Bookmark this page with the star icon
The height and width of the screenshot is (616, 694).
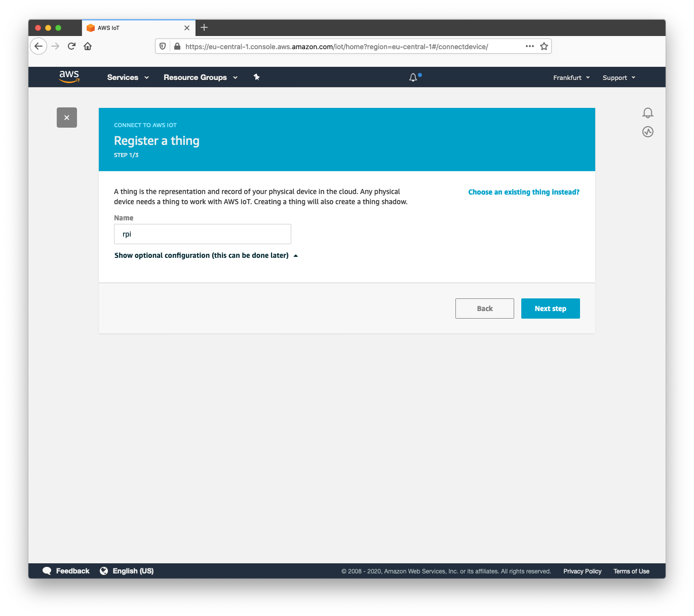(x=544, y=46)
